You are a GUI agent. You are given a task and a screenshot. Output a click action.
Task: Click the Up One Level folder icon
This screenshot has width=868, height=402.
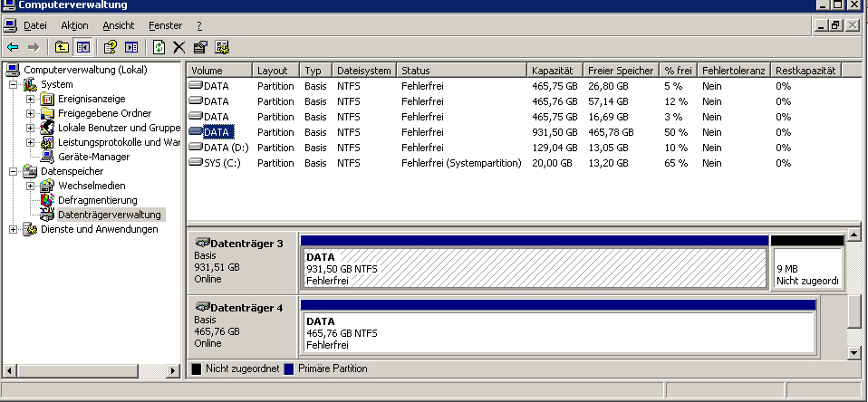tap(62, 48)
